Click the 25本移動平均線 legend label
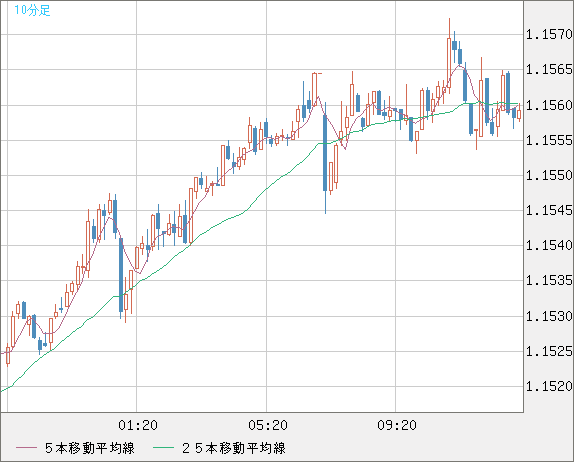 (234, 448)
